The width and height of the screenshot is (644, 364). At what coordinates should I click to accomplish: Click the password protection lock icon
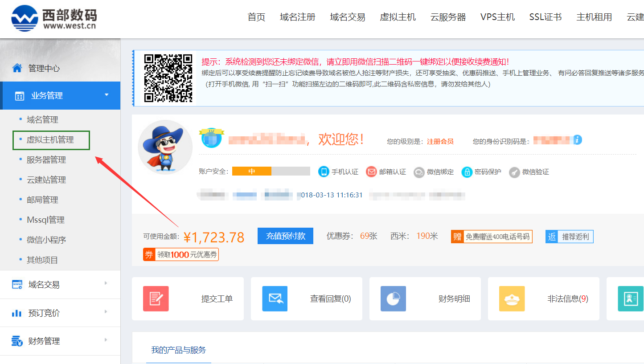click(x=467, y=172)
